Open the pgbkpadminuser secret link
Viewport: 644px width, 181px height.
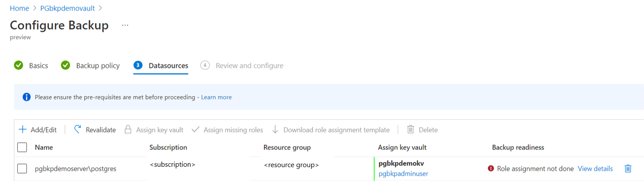[x=403, y=174]
